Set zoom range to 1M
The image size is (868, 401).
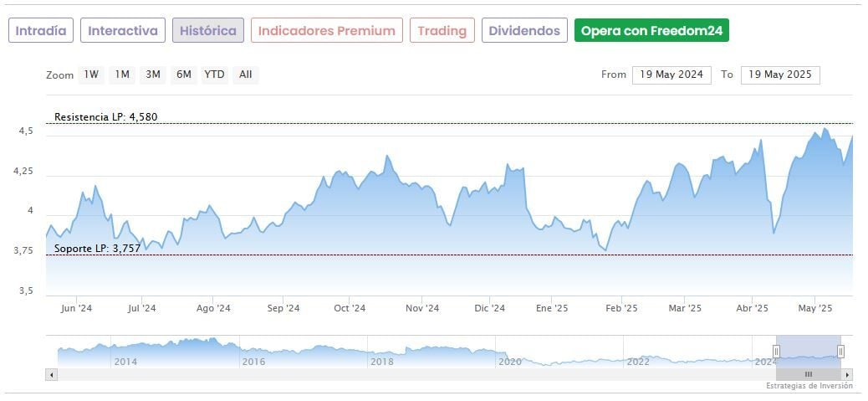[122, 75]
